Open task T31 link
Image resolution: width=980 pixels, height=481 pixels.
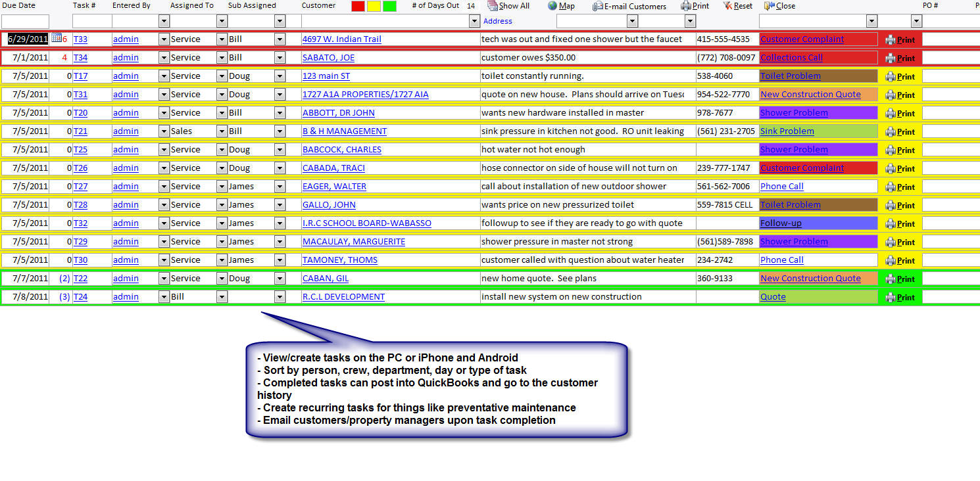coord(80,95)
